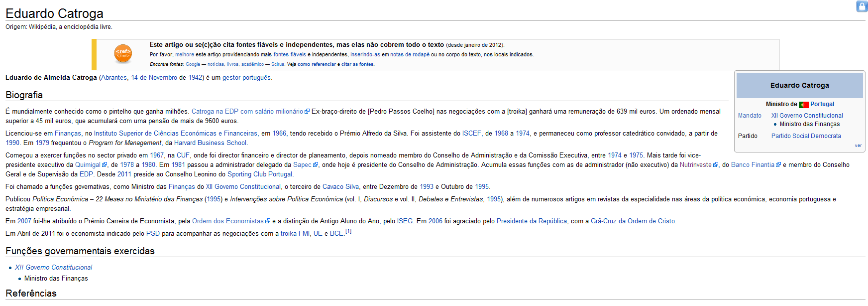Open Grã-Cruz da Ordem de Cristo link
The image size is (868, 306).
[x=633, y=221]
